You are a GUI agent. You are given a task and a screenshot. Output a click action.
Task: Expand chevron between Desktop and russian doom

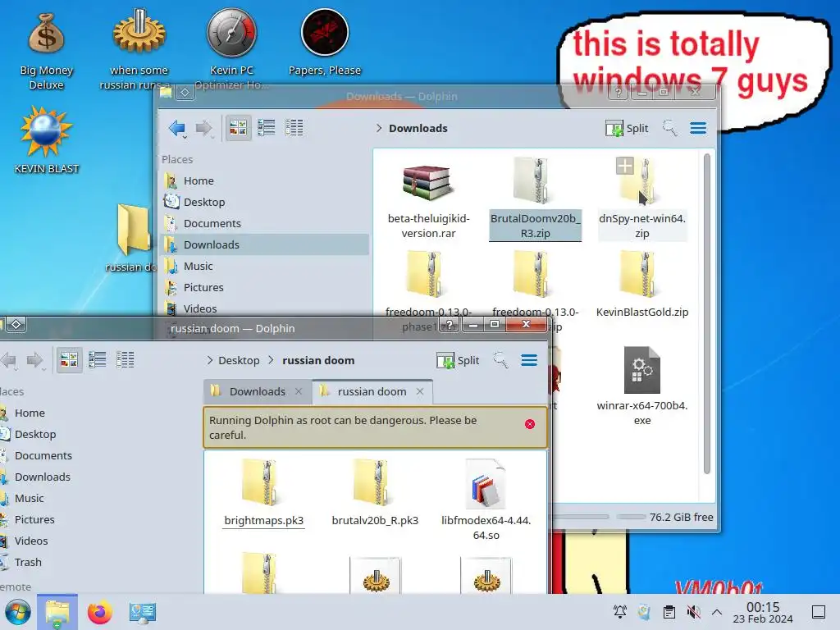point(271,361)
